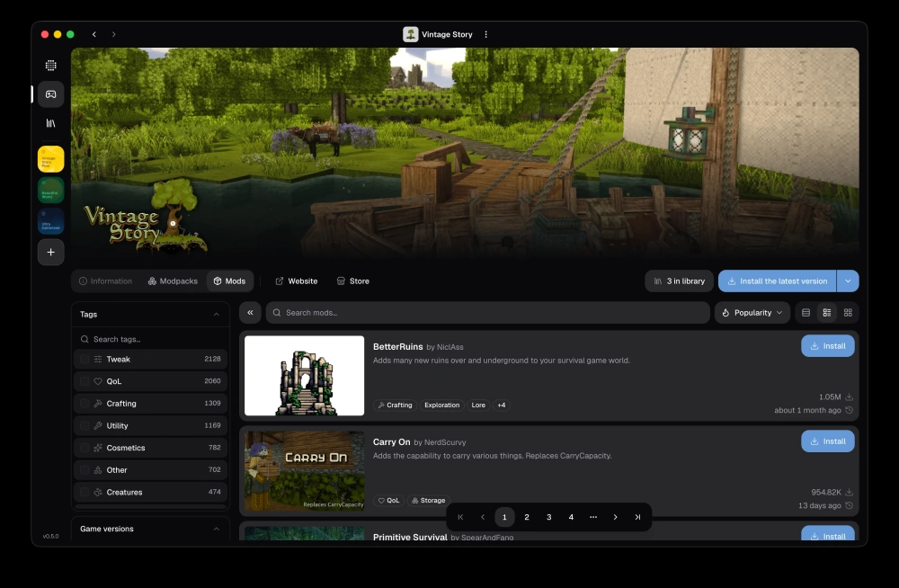This screenshot has width=899, height=588.
Task: Open the Store link
Action: pos(353,281)
